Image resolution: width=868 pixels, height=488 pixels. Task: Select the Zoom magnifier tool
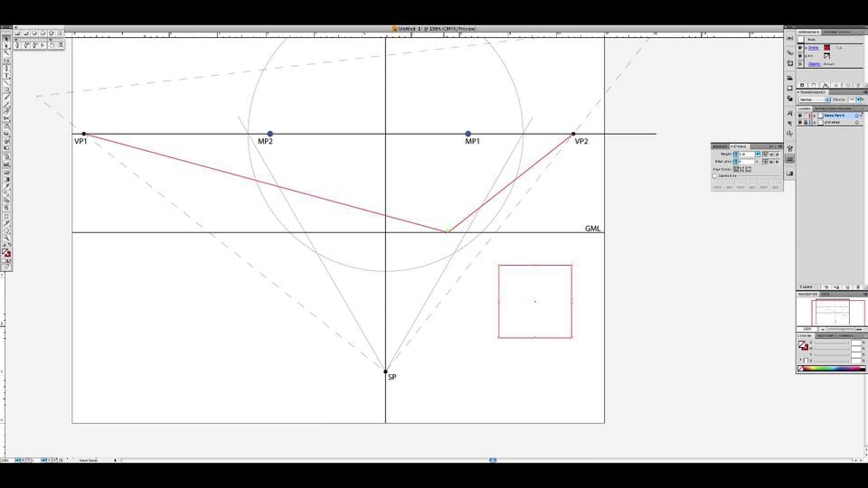tap(6, 238)
